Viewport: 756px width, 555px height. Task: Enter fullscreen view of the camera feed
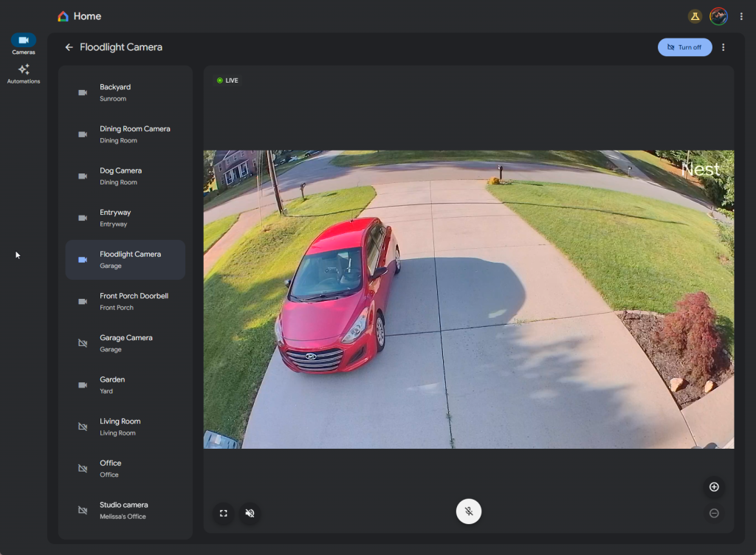pyautogui.click(x=223, y=513)
